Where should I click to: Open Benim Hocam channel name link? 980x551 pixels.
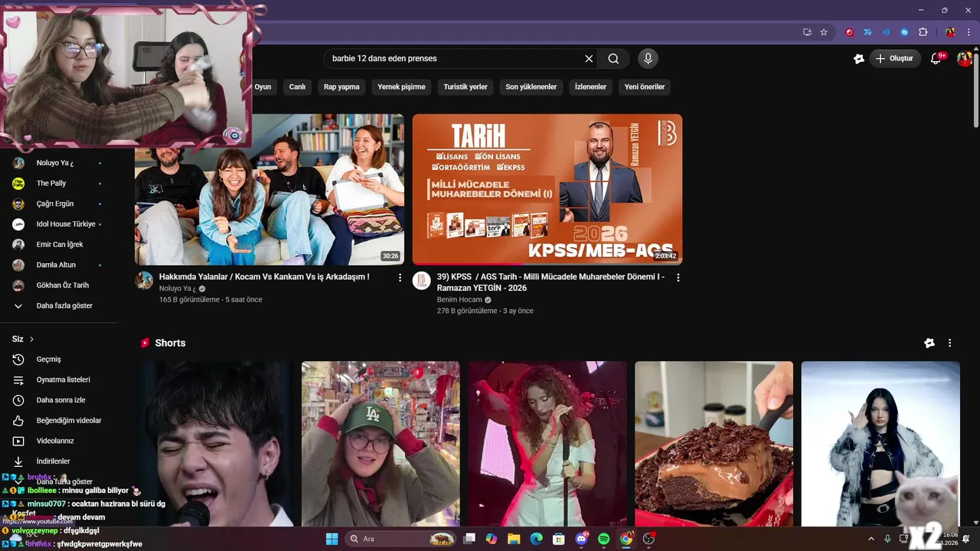coord(459,300)
